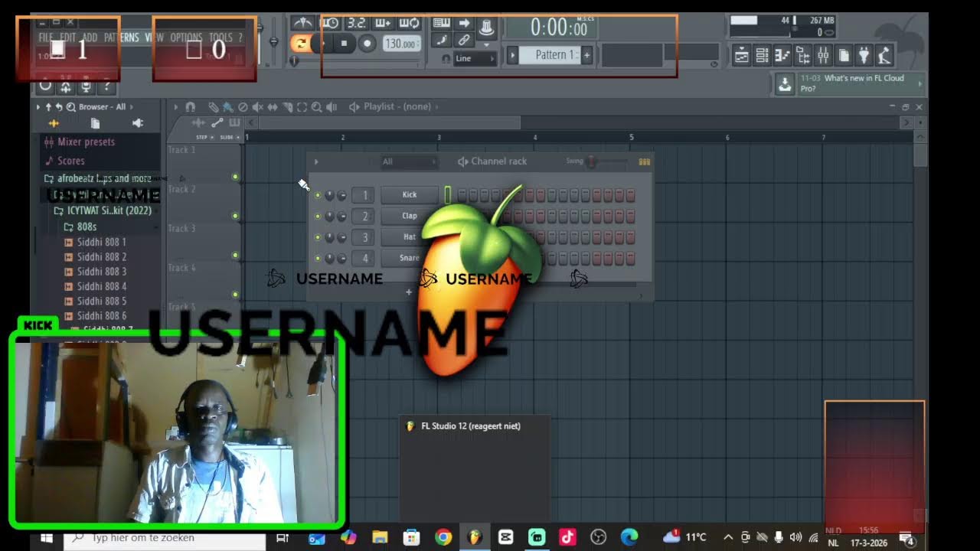Screen dimensions: 980x551
Task: Select the playlist Zoom magnifier tool
Action: tap(316, 107)
